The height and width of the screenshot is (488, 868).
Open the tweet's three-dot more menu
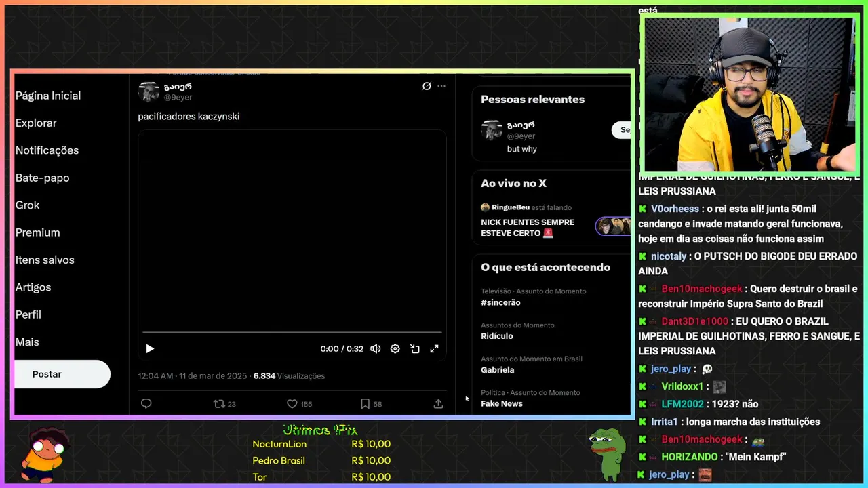441,86
